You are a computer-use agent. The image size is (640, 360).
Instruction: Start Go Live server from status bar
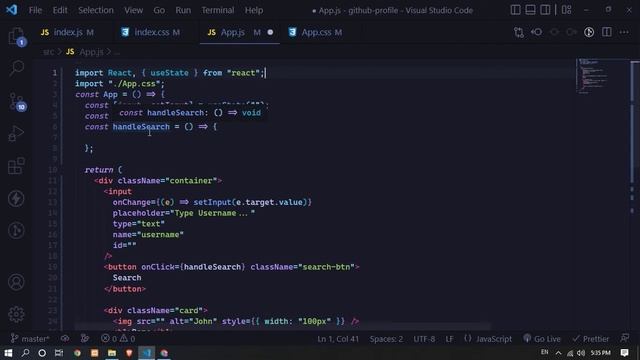[x=542, y=339]
